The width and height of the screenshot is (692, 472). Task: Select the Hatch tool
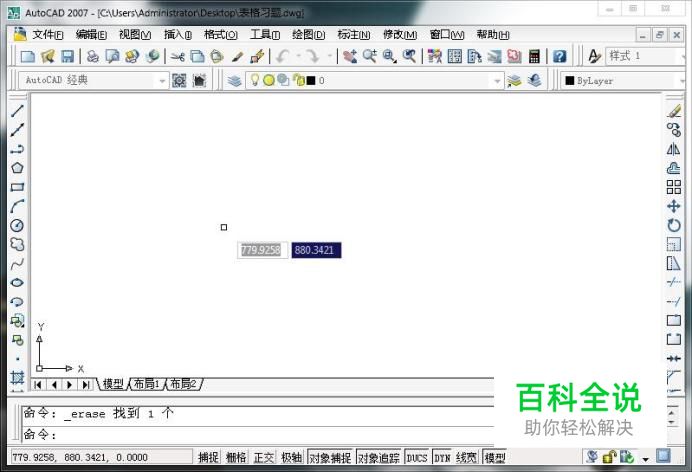tap(17, 378)
